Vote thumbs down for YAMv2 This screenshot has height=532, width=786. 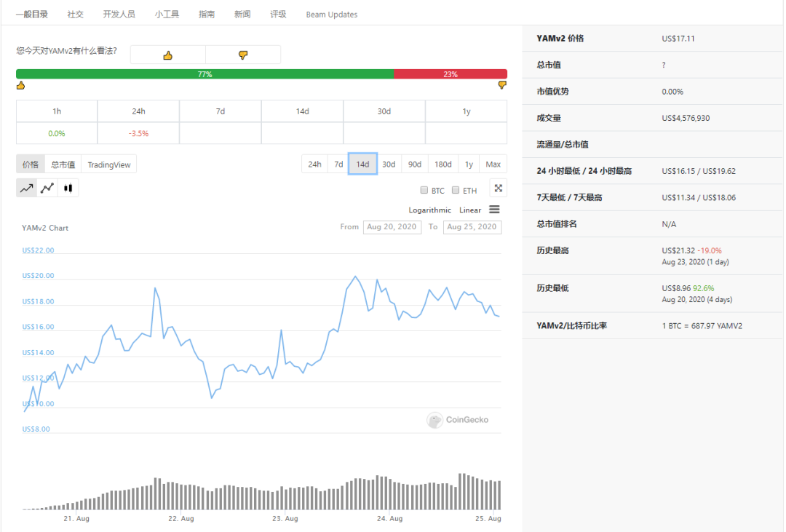click(x=243, y=55)
